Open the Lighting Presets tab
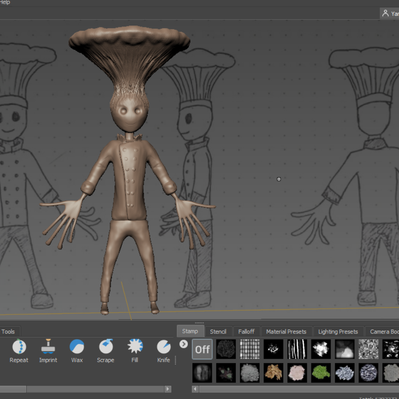The width and height of the screenshot is (399, 399). (338, 331)
